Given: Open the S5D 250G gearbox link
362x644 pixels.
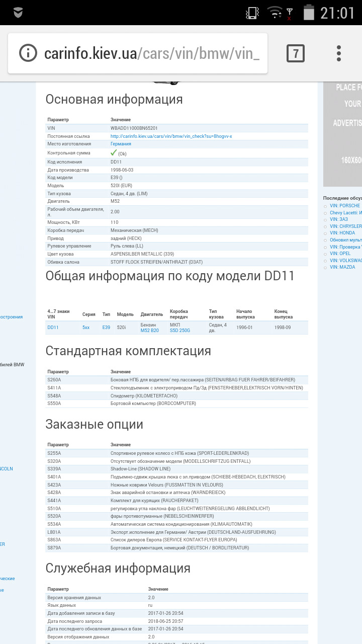Looking at the screenshot, I should 180,331.
